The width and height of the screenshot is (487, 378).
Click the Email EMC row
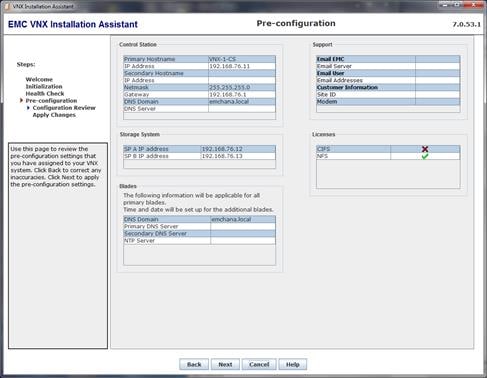pyautogui.click(x=388, y=59)
